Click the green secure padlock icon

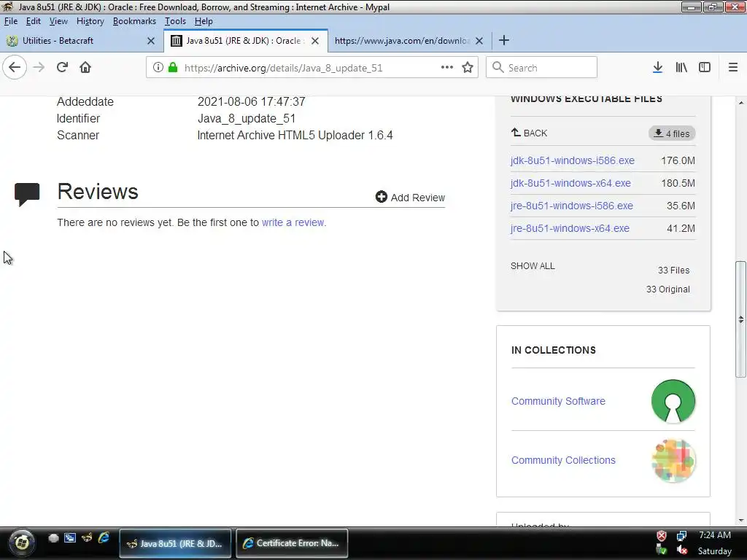[x=173, y=68]
